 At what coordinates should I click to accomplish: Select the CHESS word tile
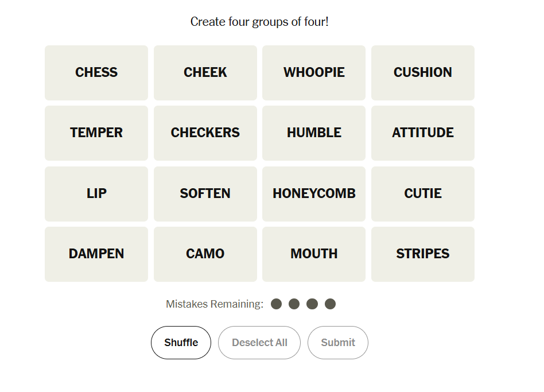click(96, 73)
